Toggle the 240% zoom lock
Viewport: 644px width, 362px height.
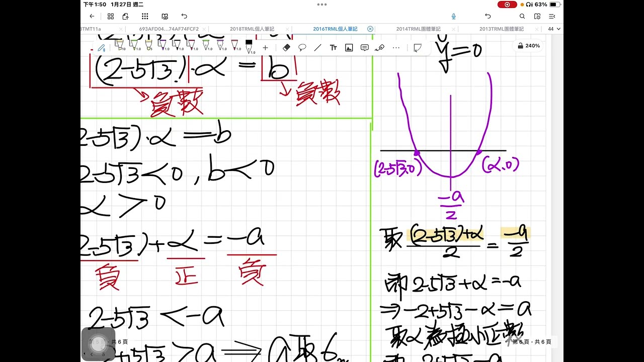click(x=528, y=46)
